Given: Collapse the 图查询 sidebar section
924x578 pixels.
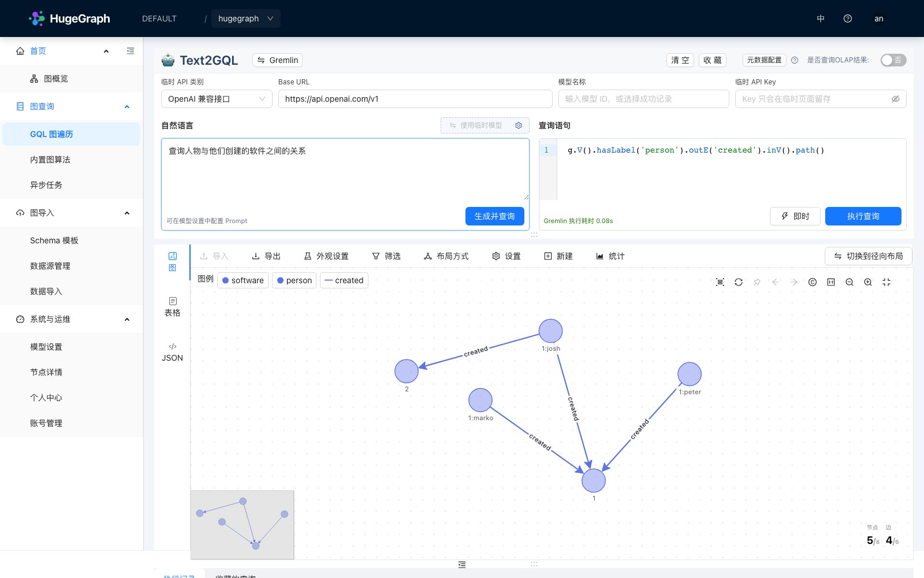Looking at the screenshot, I should (x=127, y=106).
